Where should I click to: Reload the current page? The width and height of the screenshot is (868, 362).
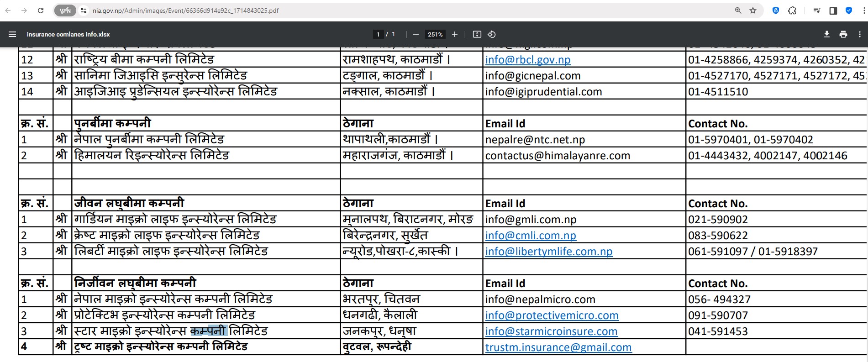41,10
